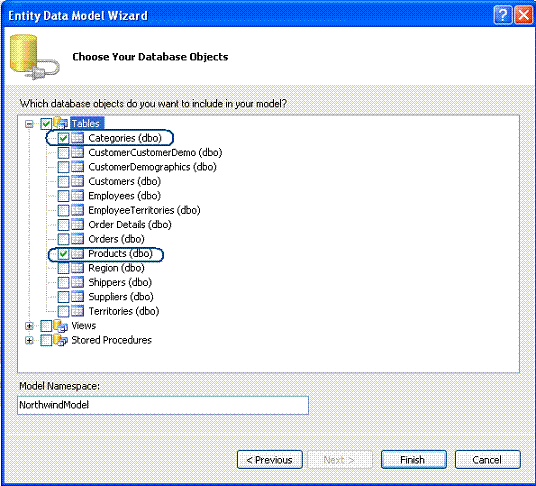Screen dimensions: 536x486
Task: Select the Employees (dbo) tree item
Action: [124, 196]
